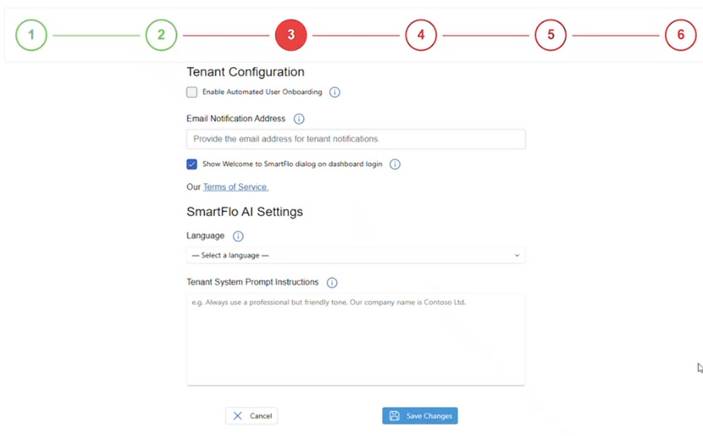Select the active step 3 circle
The image size is (703, 436).
click(291, 35)
